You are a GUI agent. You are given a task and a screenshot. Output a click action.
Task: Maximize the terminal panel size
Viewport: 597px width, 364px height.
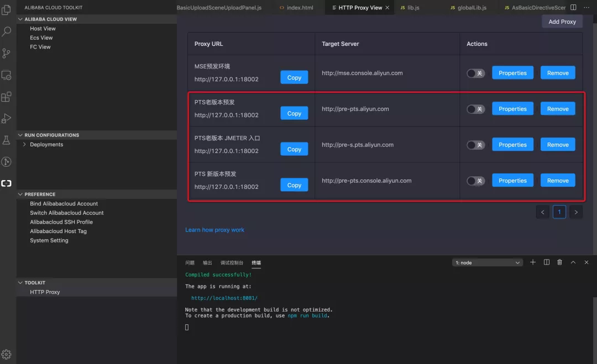click(x=573, y=262)
